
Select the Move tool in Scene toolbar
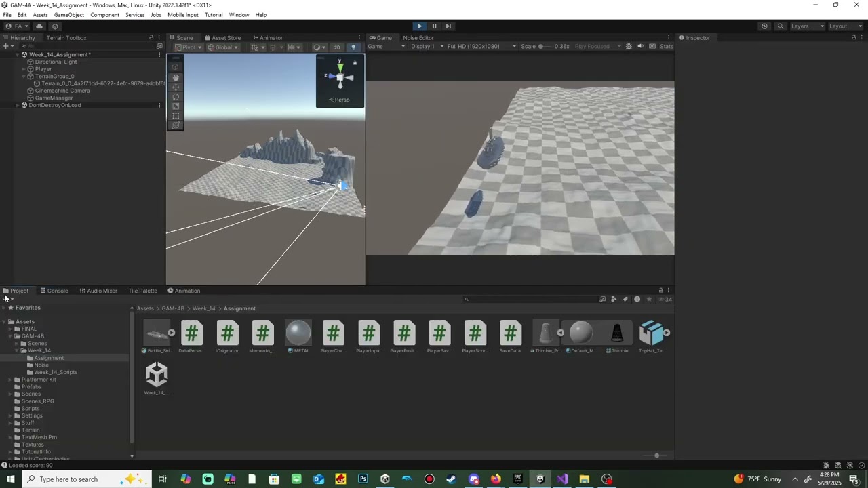pyautogui.click(x=176, y=87)
